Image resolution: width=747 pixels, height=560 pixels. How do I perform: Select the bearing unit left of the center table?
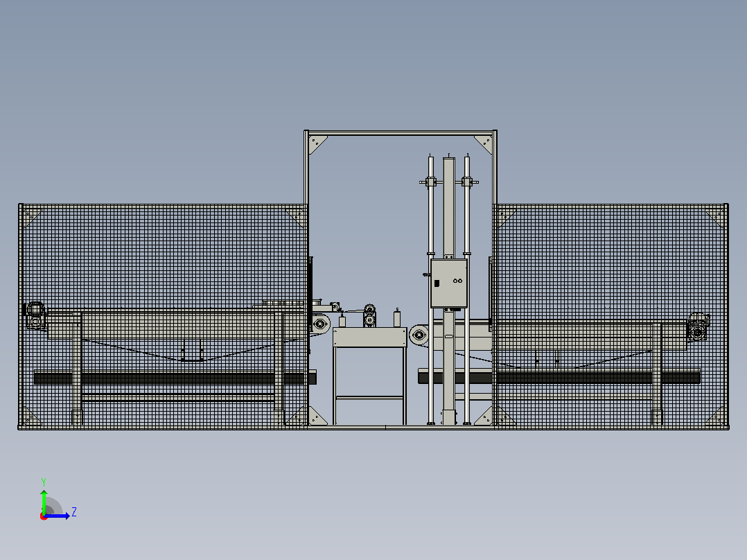pos(321,324)
